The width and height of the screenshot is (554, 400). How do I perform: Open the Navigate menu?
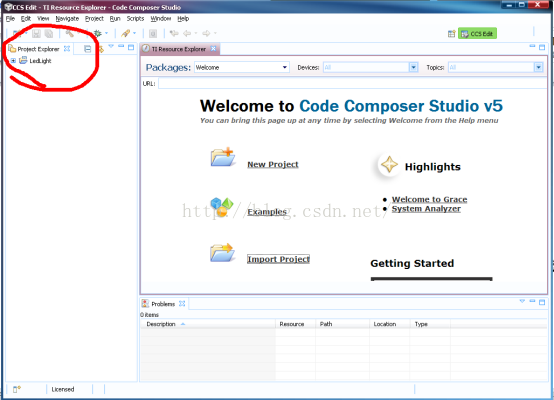pos(67,18)
